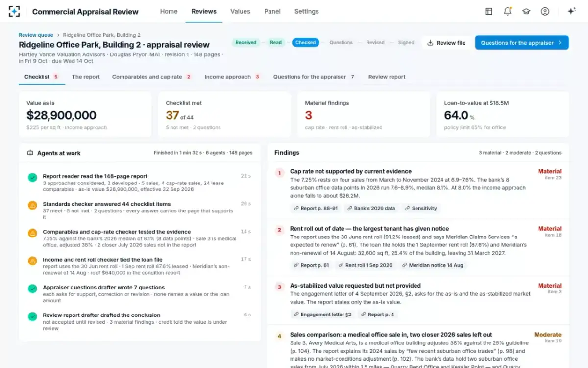
Task: Switch to Comparables and cap rate tab
Action: tap(151, 77)
